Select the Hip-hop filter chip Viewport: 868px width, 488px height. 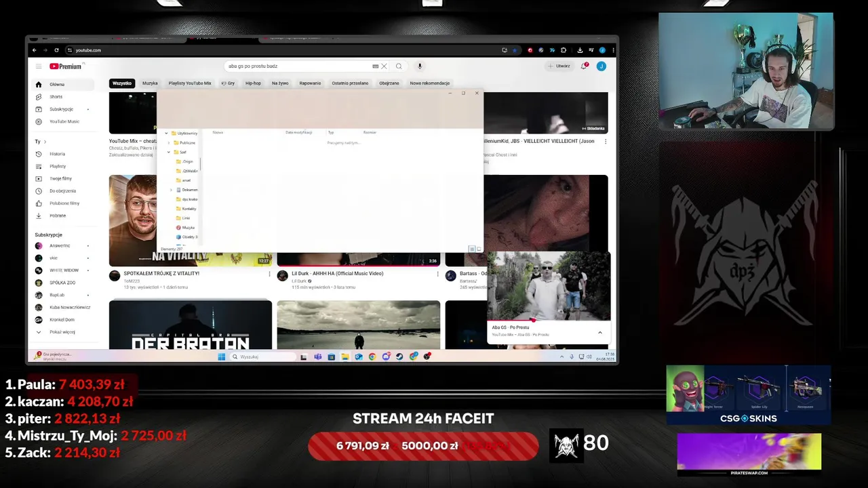pyautogui.click(x=253, y=83)
